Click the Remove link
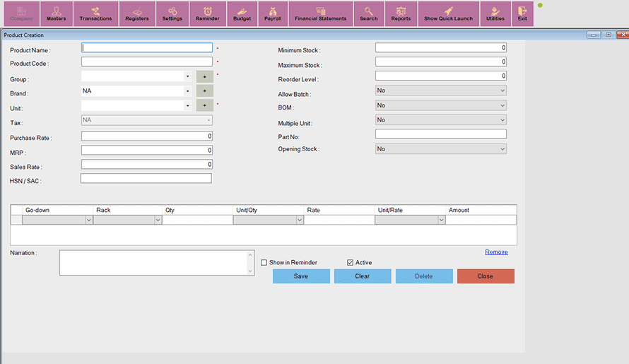 coord(496,252)
